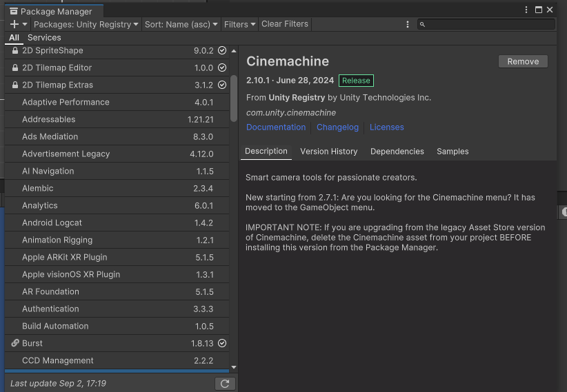Open the Packages: Unity Registry dropdown
The width and height of the screenshot is (567, 392).
86,24
